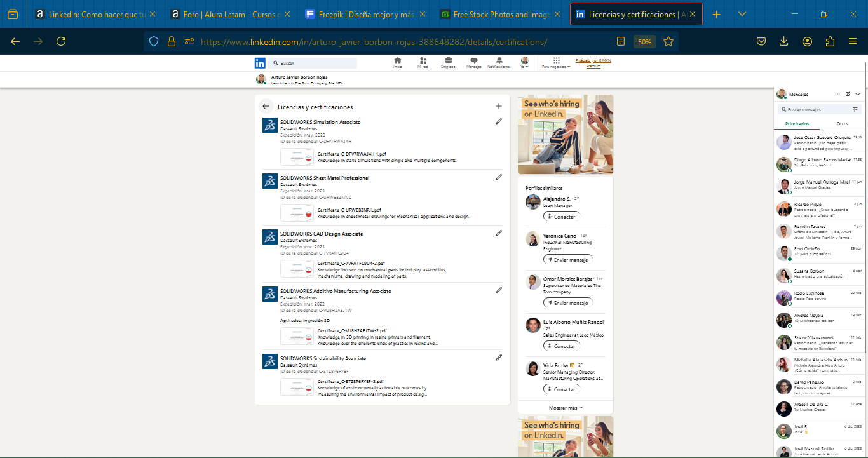Collapse the Mensajes panel chevron

click(x=858, y=94)
